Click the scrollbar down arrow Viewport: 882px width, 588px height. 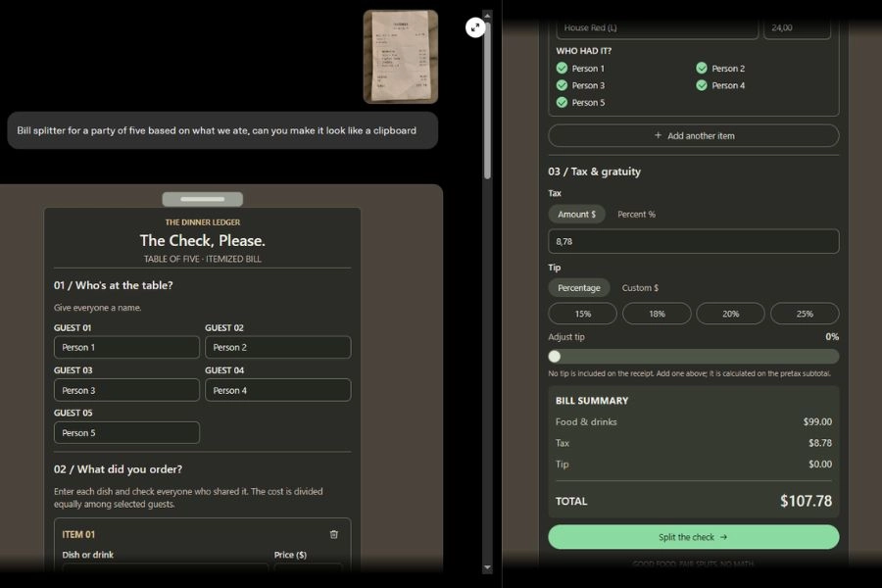[487, 567]
